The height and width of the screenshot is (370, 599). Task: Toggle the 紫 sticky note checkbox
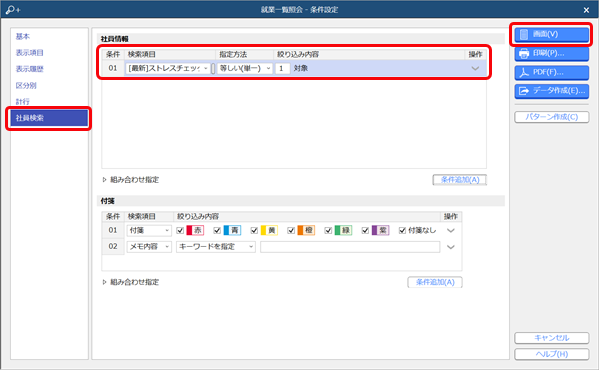coord(365,231)
